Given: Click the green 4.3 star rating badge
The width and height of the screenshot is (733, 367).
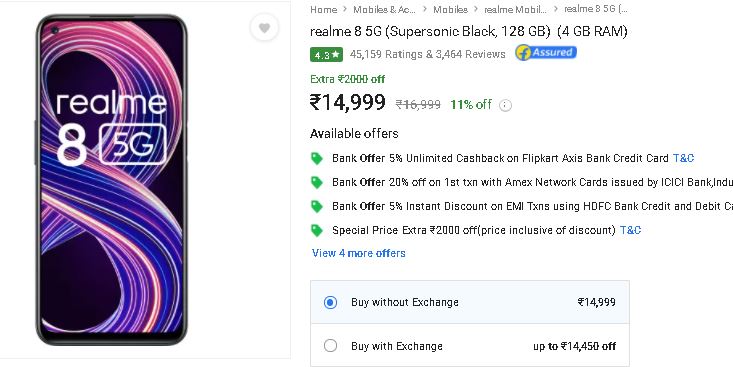Looking at the screenshot, I should click(x=326, y=55).
